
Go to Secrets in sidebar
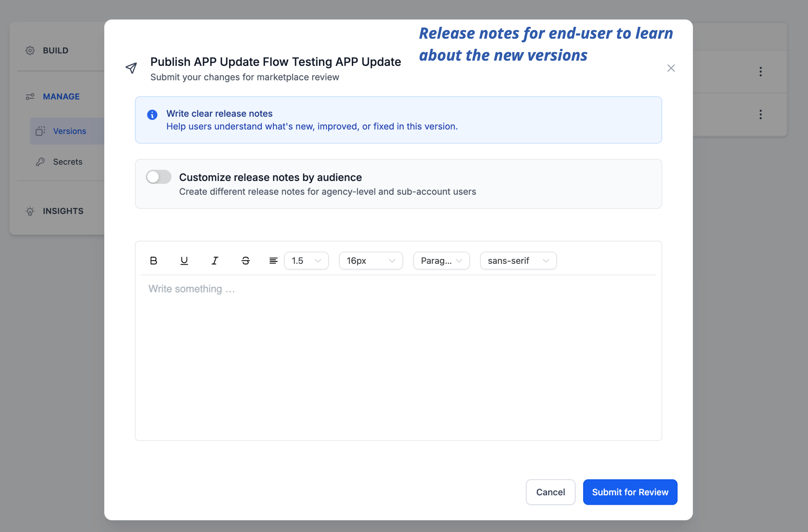pyautogui.click(x=68, y=162)
